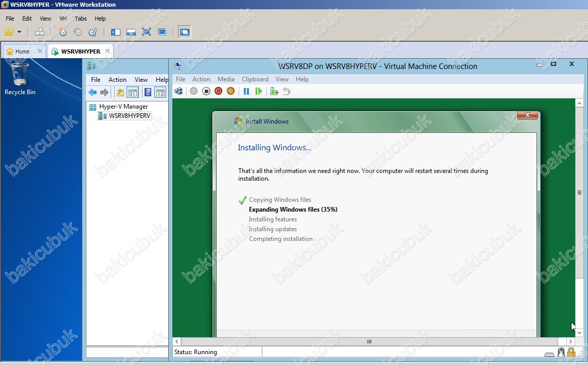Show or hide the VMware library sidebar
Viewport: 588px width, 365px height.
[x=116, y=32]
